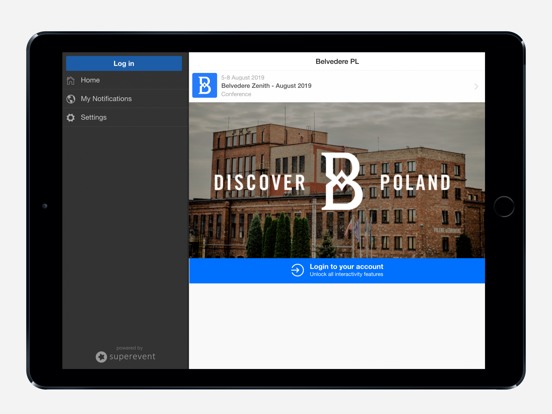Tap the tablet's round home button
The image size is (552, 414).
click(x=504, y=206)
